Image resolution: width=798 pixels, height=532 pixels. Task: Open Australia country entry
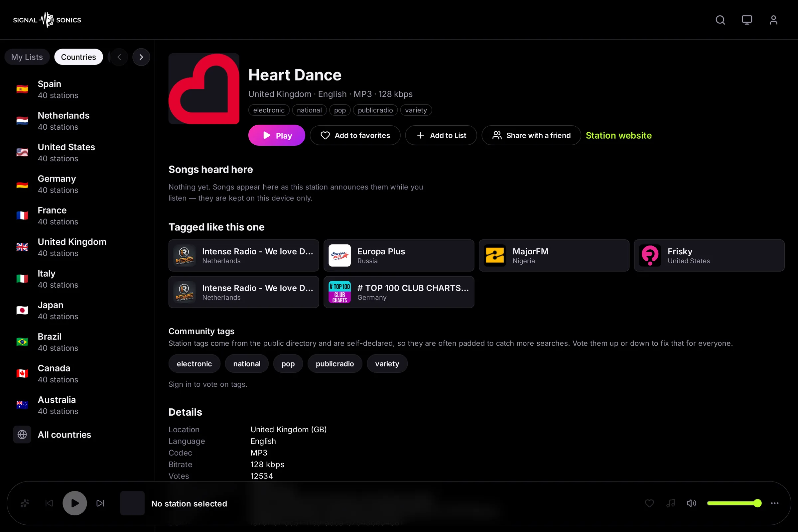tap(78, 405)
